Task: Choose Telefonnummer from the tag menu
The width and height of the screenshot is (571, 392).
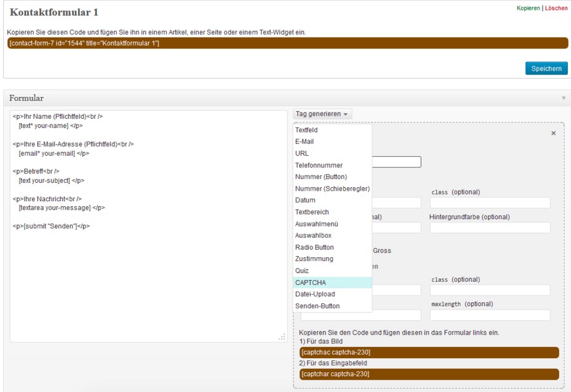Action: pyautogui.click(x=332, y=166)
